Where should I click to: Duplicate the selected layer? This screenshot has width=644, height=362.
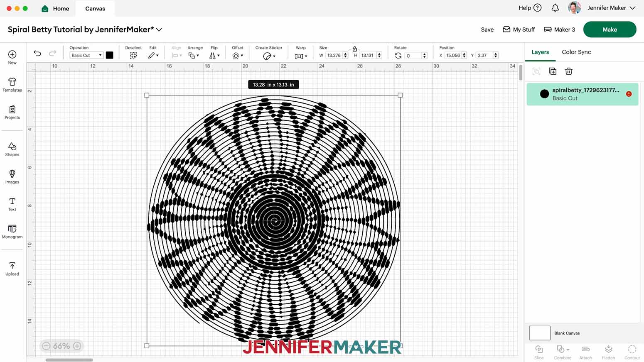(x=552, y=71)
